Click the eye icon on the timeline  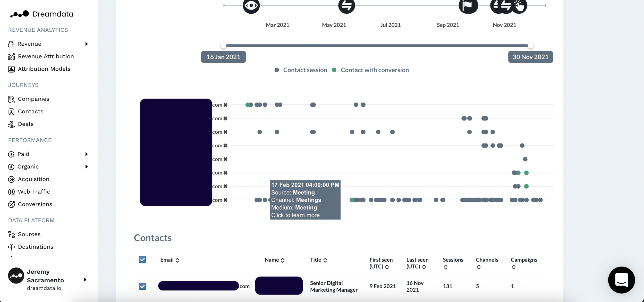[x=251, y=5]
